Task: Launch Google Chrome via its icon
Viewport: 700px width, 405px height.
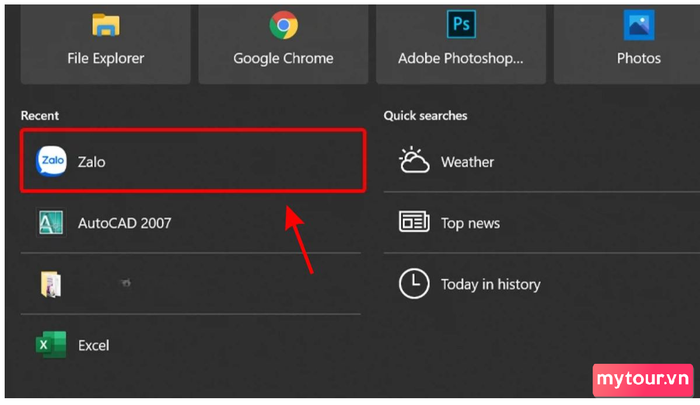Action: tap(283, 25)
